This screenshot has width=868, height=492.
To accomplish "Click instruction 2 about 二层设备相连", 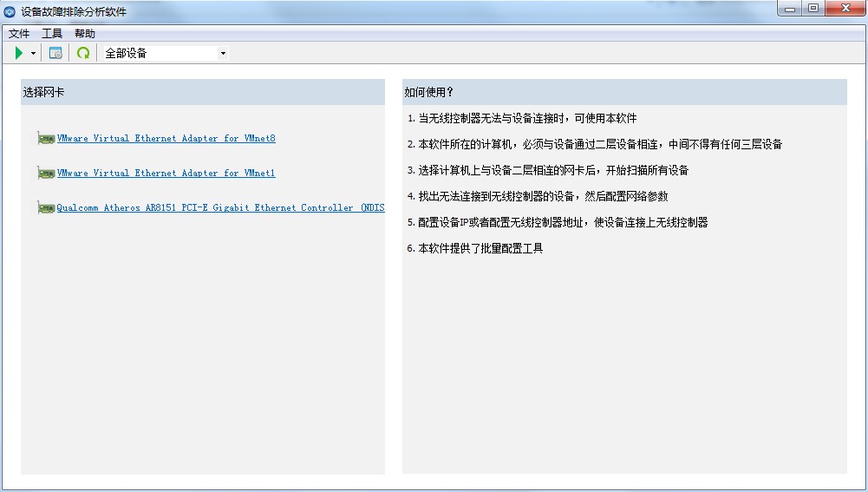I will tap(595, 144).
